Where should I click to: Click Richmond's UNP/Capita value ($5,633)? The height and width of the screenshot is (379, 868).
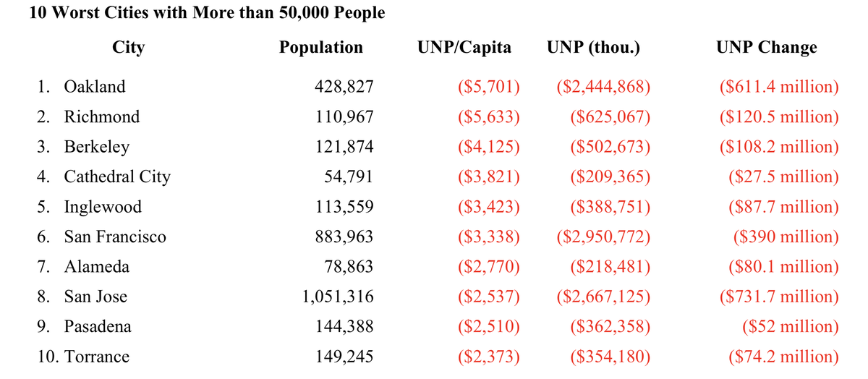click(490, 117)
